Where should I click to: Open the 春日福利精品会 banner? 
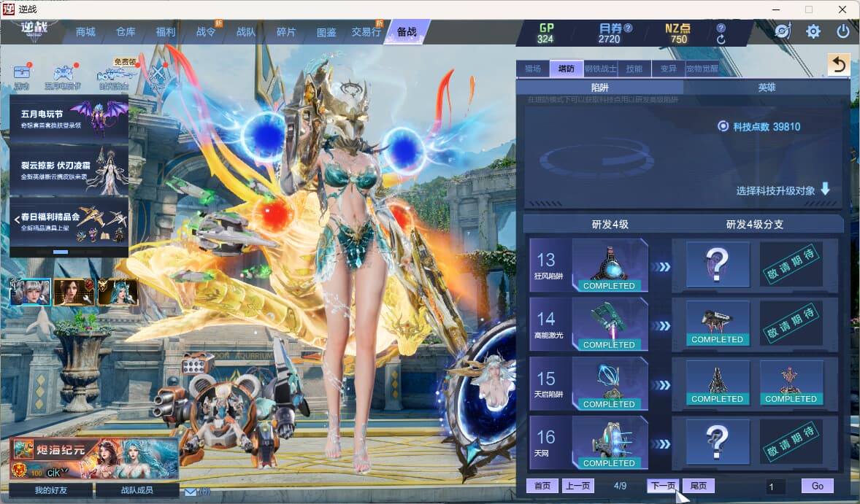tap(69, 221)
